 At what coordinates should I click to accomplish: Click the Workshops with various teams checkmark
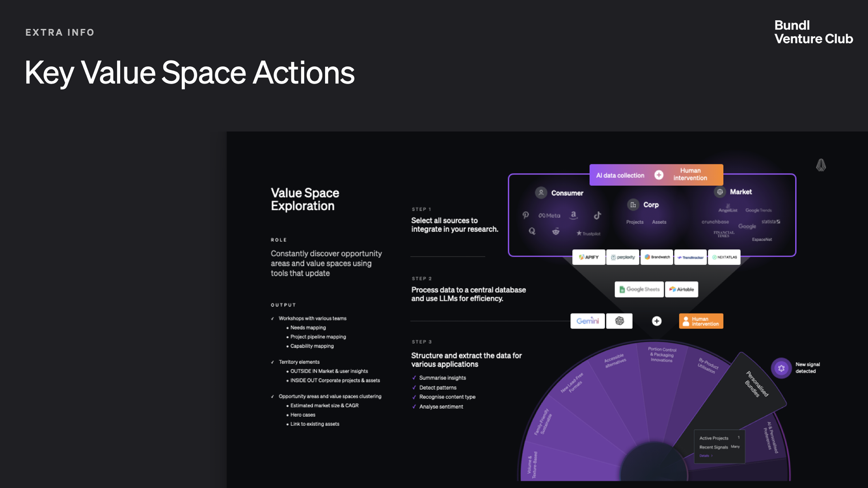272,319
